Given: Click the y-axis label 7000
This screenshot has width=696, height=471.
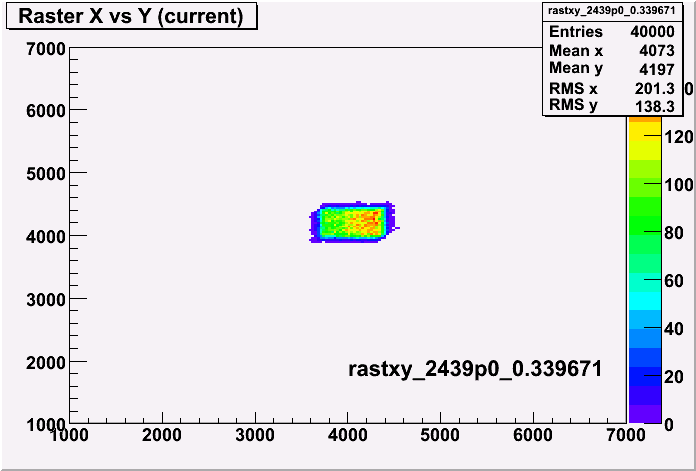Looking at the screenshot, I should (46, 49).
